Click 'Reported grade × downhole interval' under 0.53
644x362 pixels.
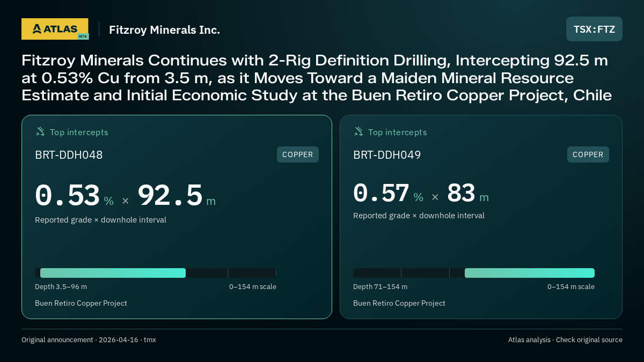100,220
